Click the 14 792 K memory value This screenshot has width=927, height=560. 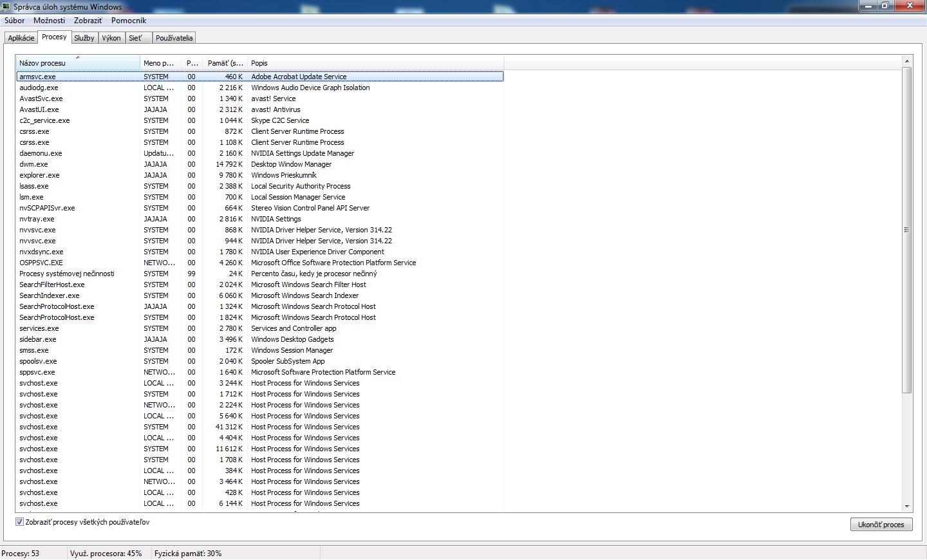pyautogui.click(x=229, y=164)
